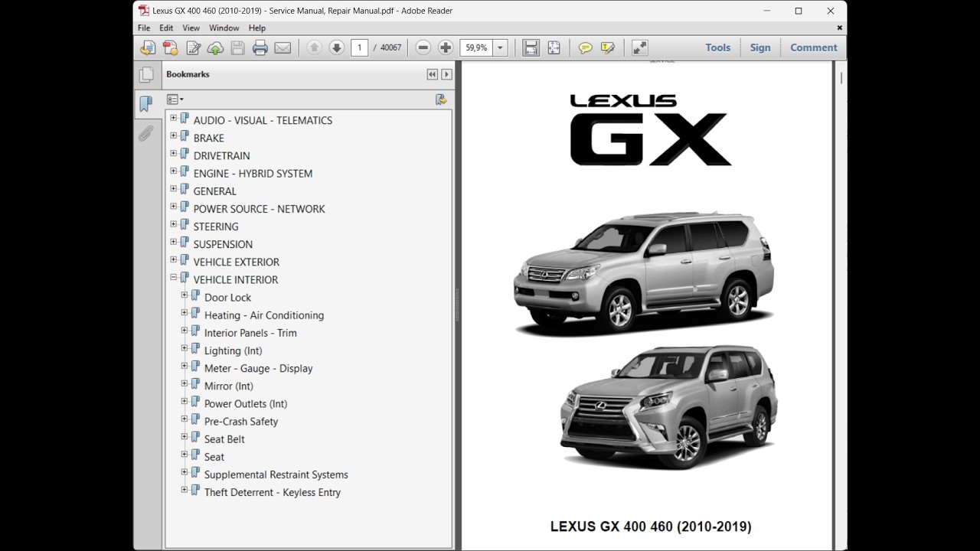Image resolution: width=980 pixels, height=551 pixels.
Task: Expand the ENGINE - HYBRID SYSTEM bookmark
Action: point(174,171)
